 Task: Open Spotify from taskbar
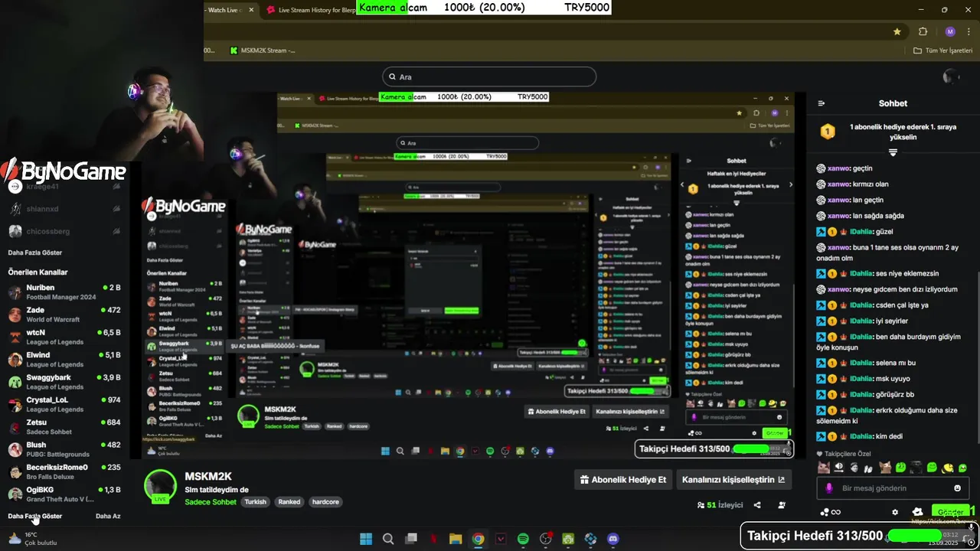(x=523, y=539)
